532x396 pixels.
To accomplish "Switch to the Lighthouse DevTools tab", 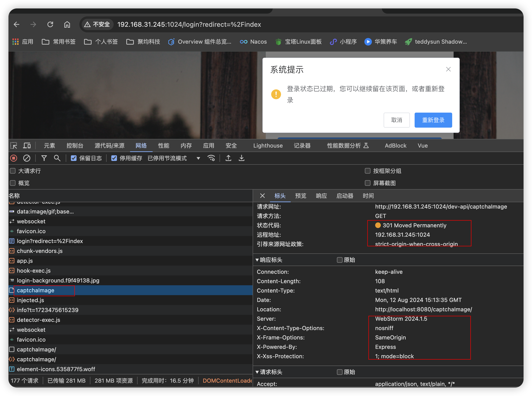I will pyautogui.click(x=268, y=145).
